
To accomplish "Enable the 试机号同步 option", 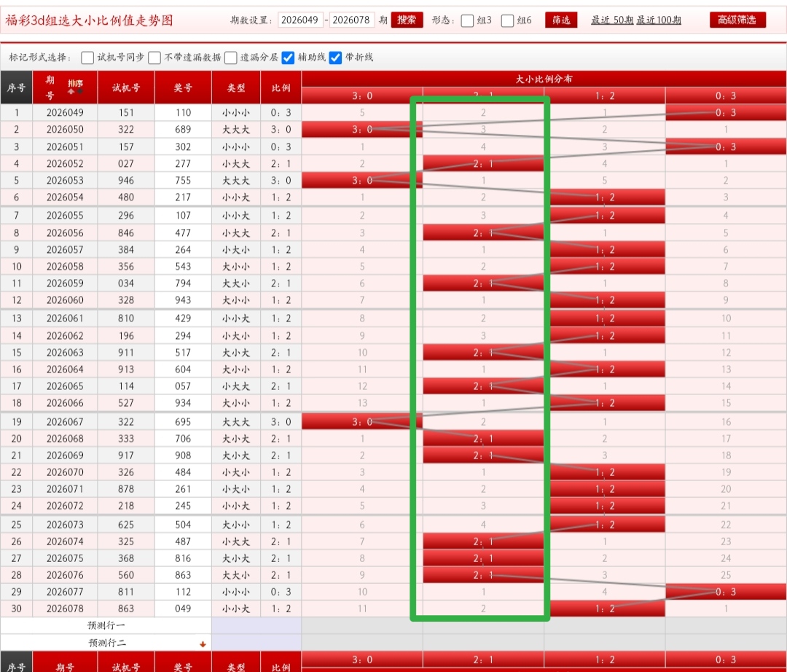I will [87, 58].
